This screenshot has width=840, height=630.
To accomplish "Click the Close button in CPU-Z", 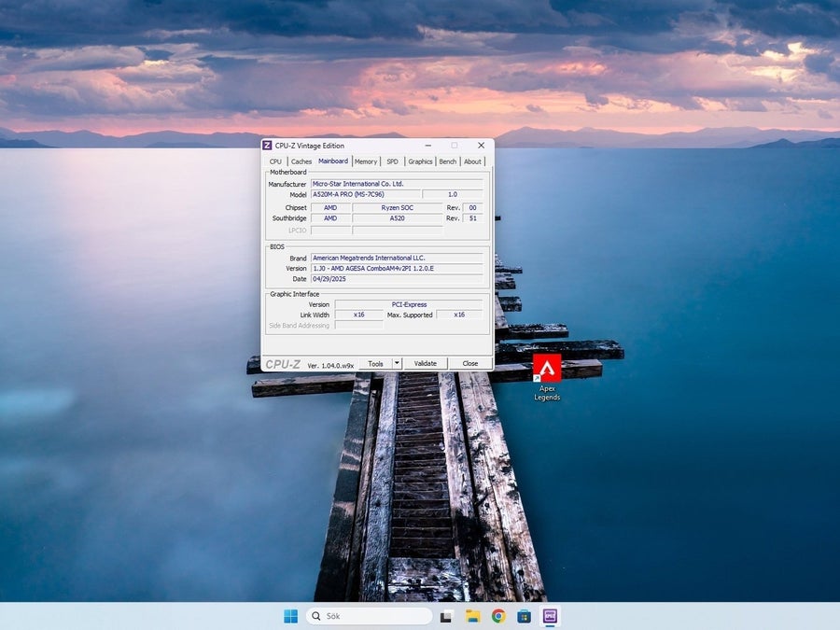I will pos(470,363).
